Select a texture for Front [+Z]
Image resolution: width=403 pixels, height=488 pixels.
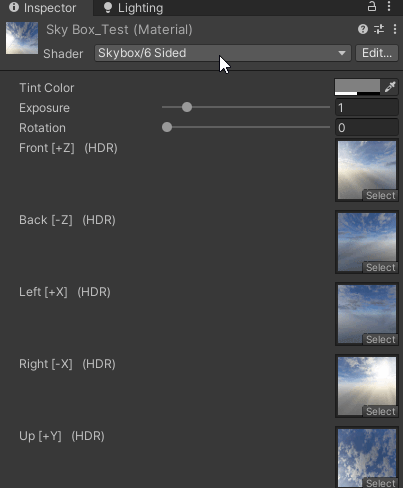point(380,195)
